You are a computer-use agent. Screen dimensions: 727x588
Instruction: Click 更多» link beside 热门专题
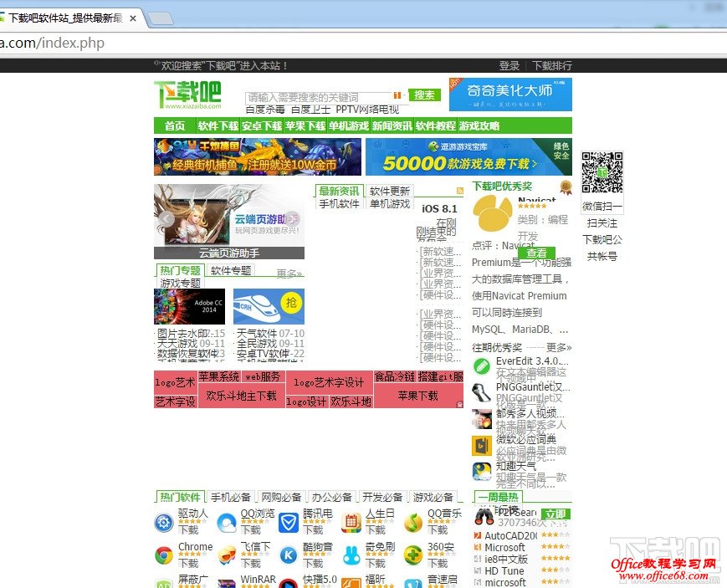click(289, 274)
